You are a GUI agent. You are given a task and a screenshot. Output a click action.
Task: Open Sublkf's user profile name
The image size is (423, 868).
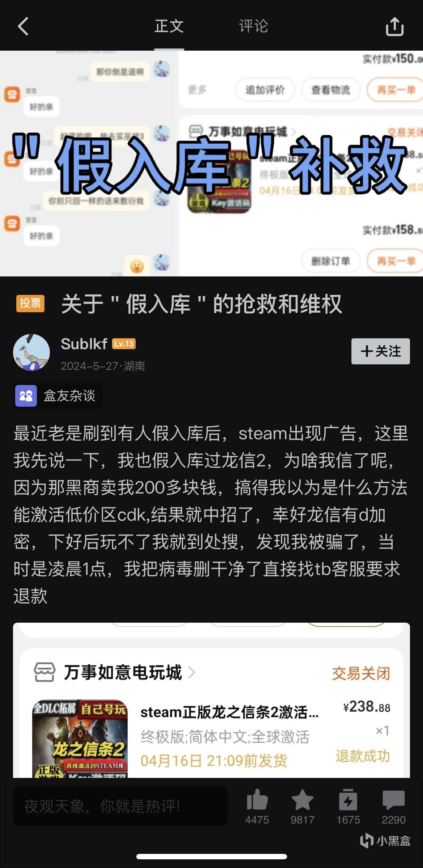[84, 344]
